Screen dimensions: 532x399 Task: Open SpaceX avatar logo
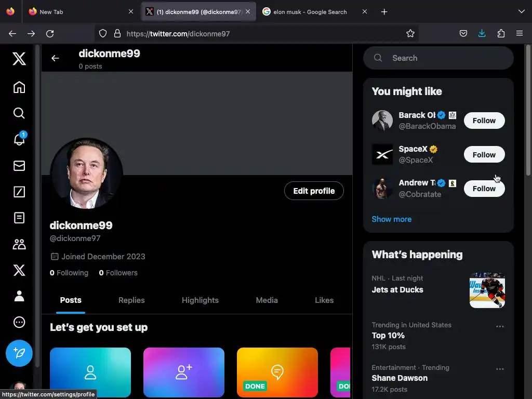pyautogui.click(x=382, y=154)
